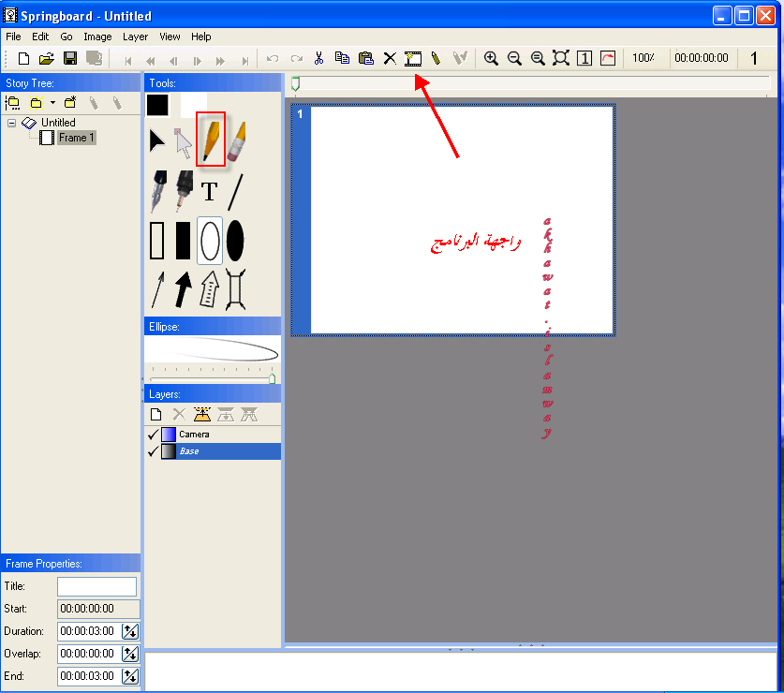Open the Go menu
The height and width of the screenshot is (693, 784).
pos(66,37)
